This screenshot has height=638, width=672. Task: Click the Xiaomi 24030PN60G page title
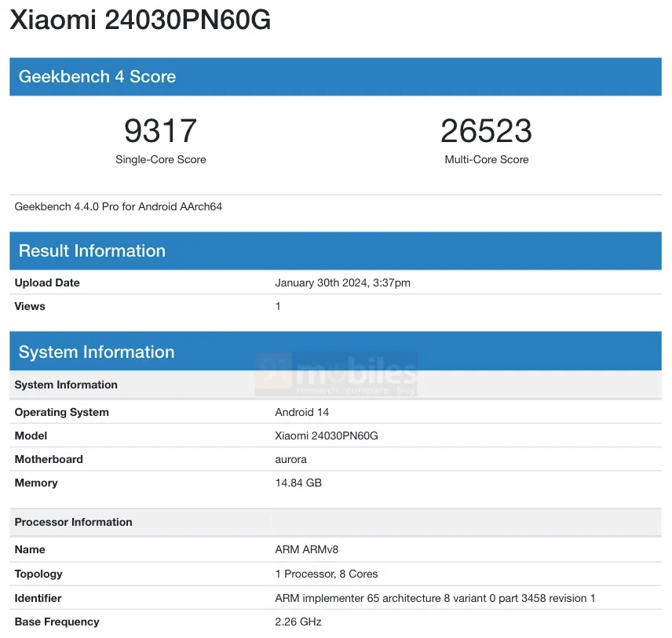tap(141, 21)
